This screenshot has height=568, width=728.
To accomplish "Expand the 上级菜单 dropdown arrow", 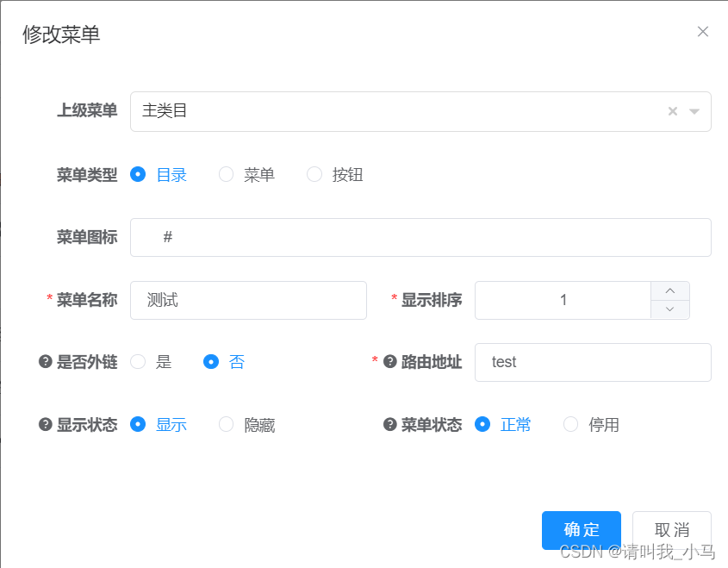I will click(x=694, y=111).
